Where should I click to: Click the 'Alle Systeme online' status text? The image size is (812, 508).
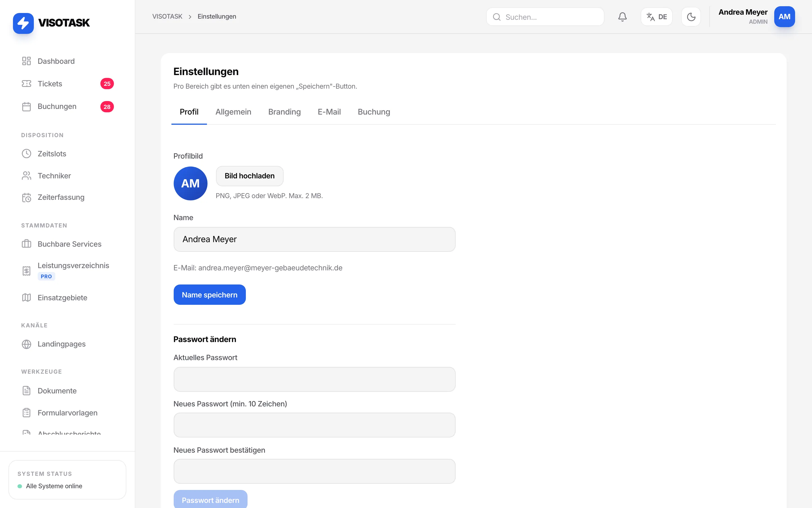tap(54, 486)
